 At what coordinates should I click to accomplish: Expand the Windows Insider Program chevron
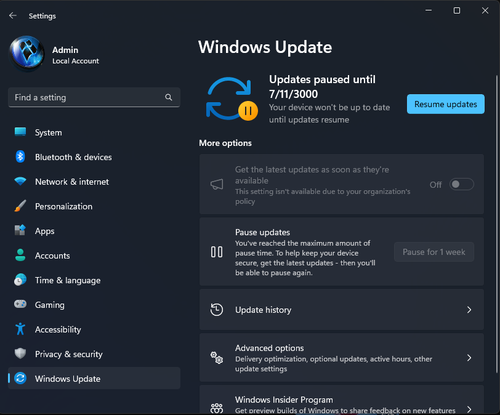[469, 409]
